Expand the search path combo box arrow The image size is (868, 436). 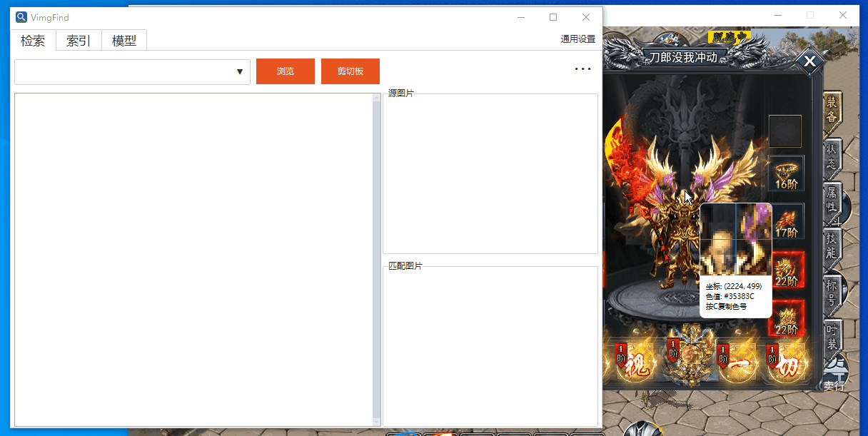(240, 72)
